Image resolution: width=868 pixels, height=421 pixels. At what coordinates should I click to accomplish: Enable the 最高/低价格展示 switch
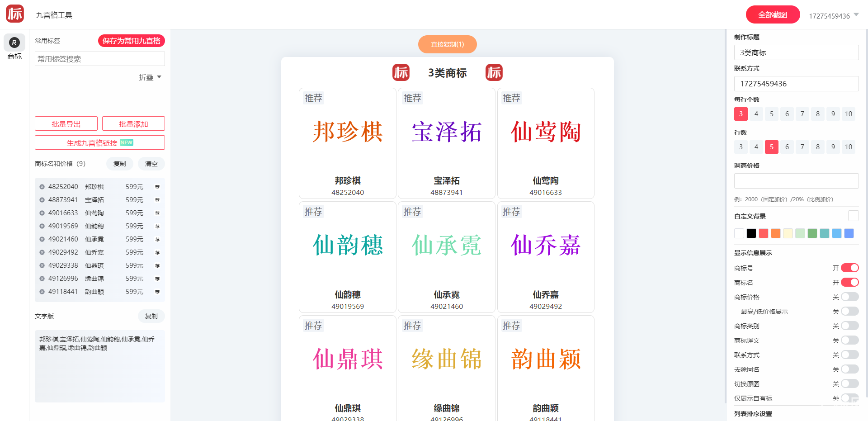849,312
